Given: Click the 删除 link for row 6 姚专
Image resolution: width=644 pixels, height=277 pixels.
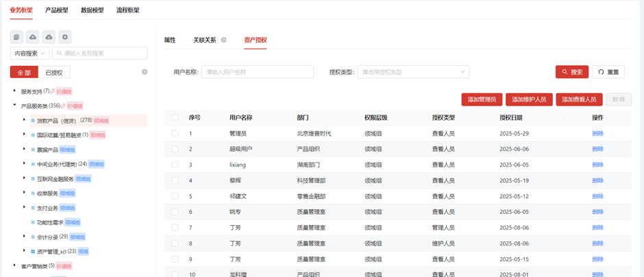Looking at the screenshot, I should [597, 212].
